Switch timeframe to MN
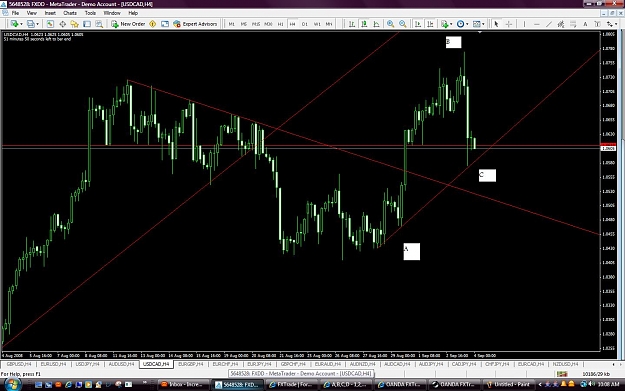 pos(329,24)
